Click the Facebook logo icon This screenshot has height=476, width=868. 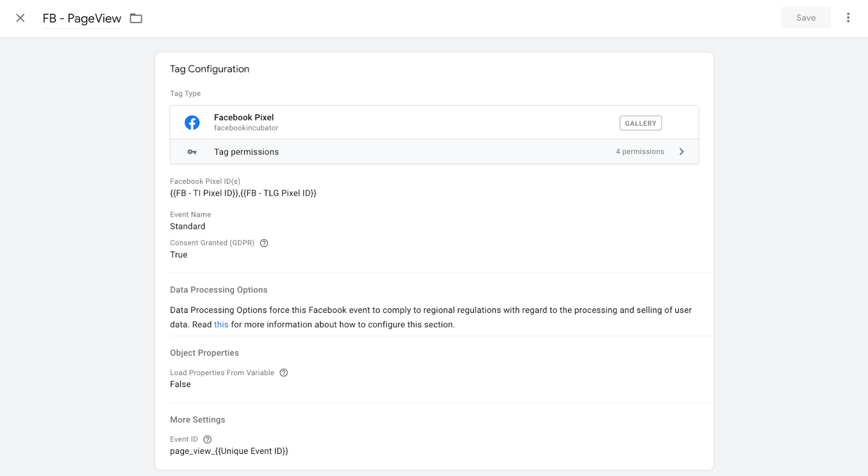click(x=192, y=123)
